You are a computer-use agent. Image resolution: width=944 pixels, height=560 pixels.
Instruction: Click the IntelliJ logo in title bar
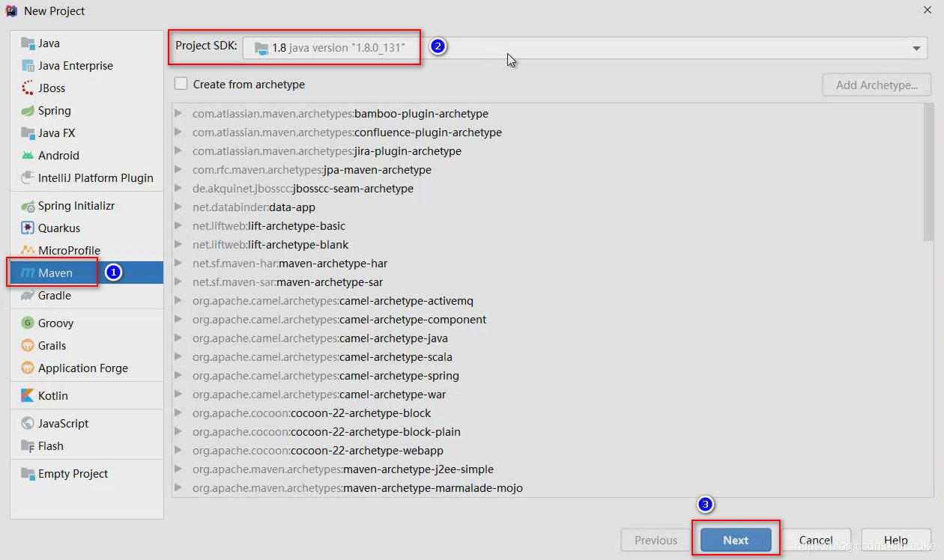coord(11,10)
